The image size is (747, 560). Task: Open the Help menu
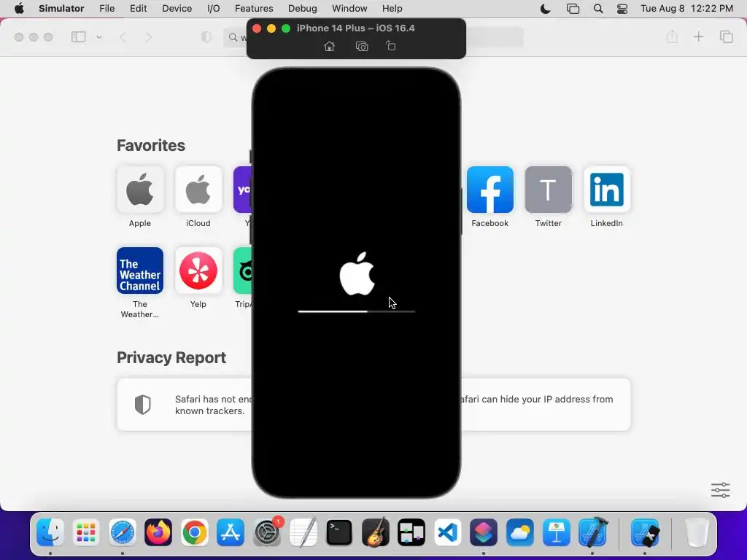392,9
